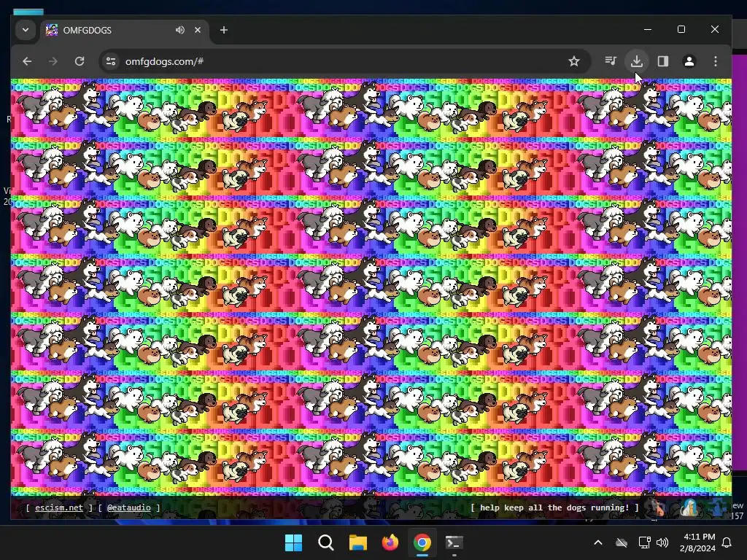747x560 pixels.
Task: Open taskbar Search
Action: tap(326, 542)
